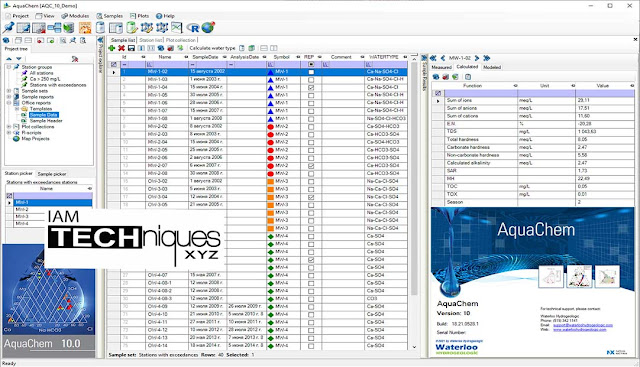Screen dimensions: 640x367
Task: Add a sample with green plus icon
Action: click(111, 48)
